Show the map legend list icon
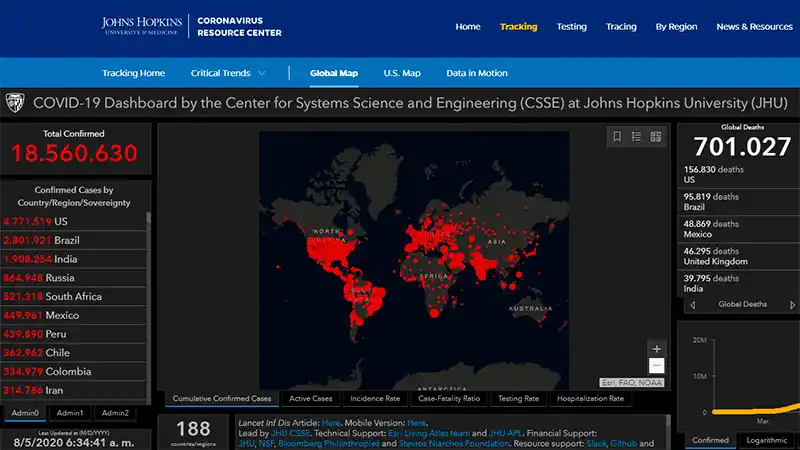Screen dimensions: 800x450 click(x=637, y=137)
